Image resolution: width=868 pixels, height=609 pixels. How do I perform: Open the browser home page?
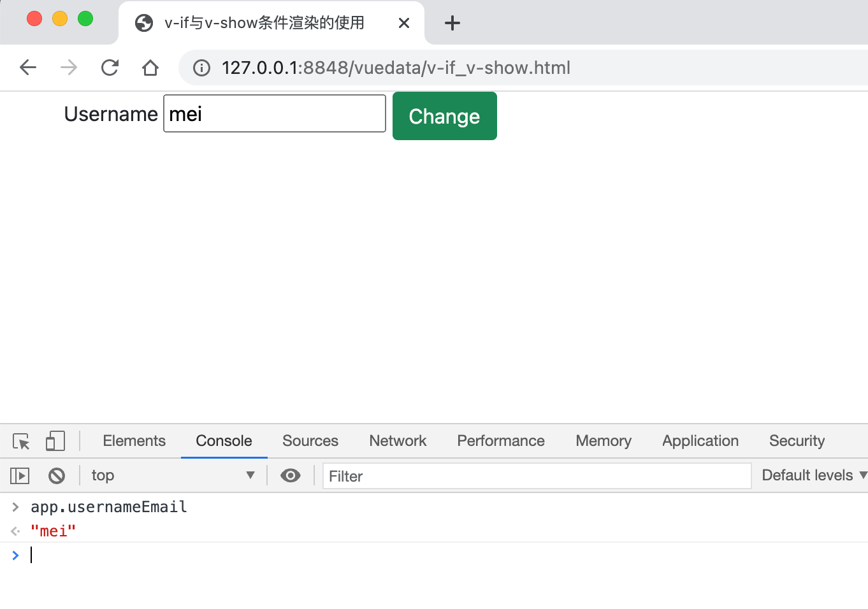(x=150, y=68)
